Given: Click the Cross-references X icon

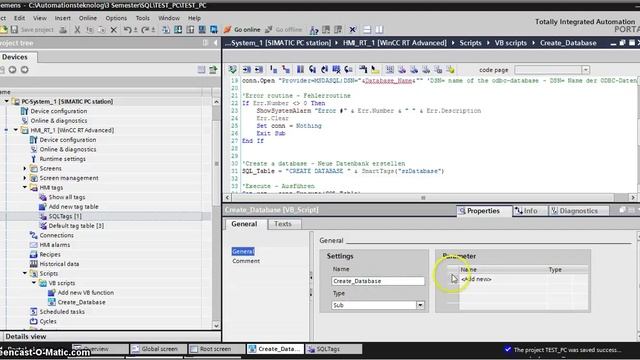Looking at the screenshot, I should coord(353,29).
